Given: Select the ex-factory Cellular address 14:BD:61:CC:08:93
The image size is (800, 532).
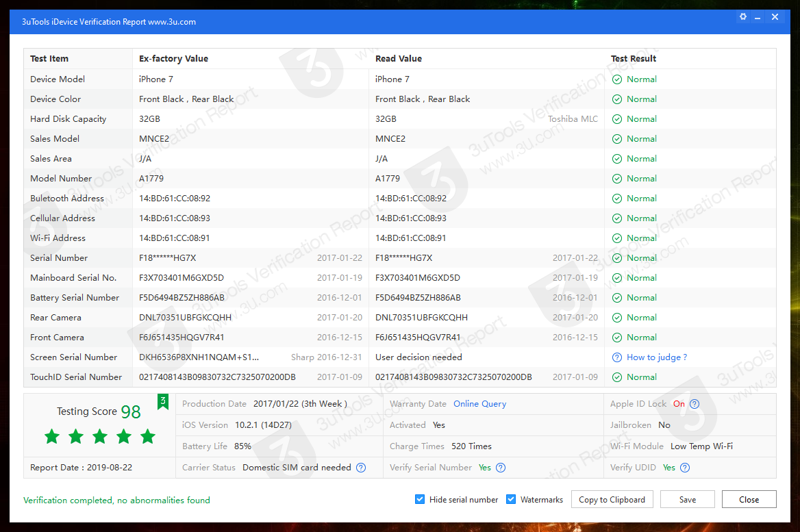Looking at the screenshot, I should 175,218.
